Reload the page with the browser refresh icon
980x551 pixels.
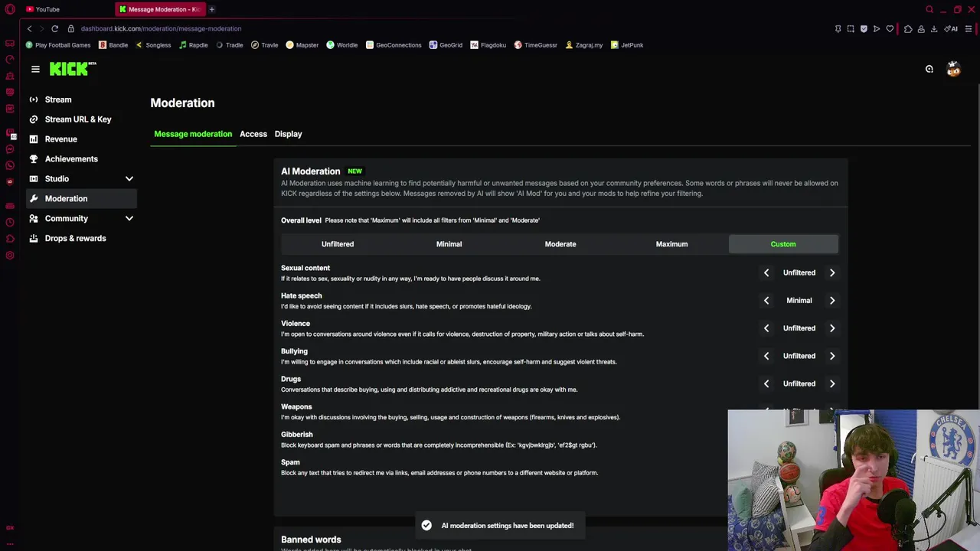pos(55,28)
